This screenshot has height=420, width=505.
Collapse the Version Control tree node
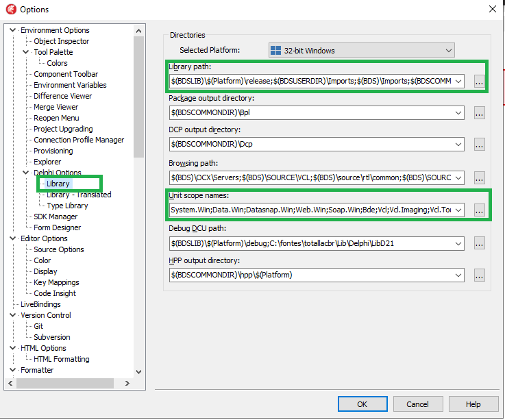point(12,315)
